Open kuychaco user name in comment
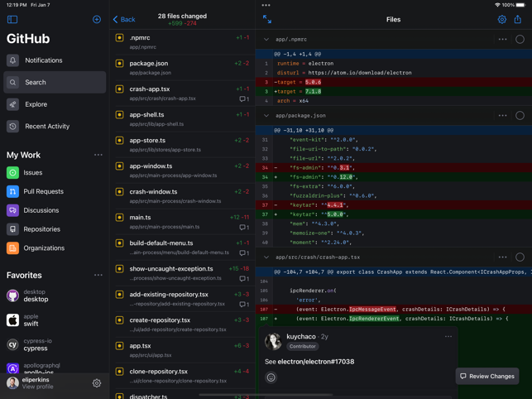Image resolution: width=532 pixels, height=399 pixels. point(300,337)
